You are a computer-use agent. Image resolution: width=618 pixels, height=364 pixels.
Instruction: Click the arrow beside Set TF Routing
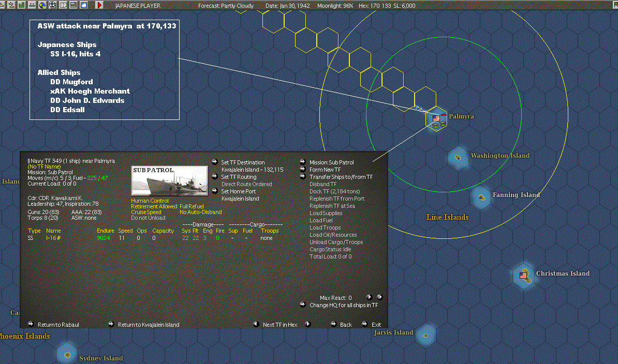tap(215, 176)
